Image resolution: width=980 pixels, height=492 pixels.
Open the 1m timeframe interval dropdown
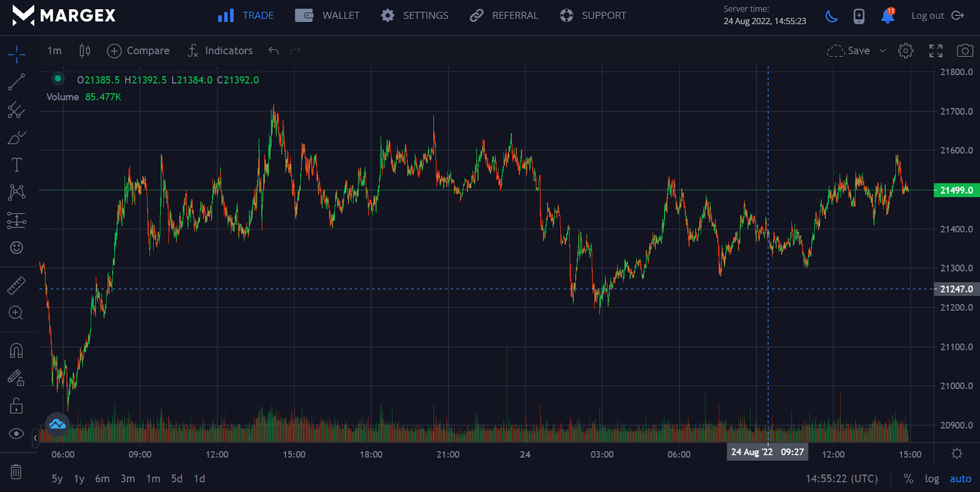55,51
